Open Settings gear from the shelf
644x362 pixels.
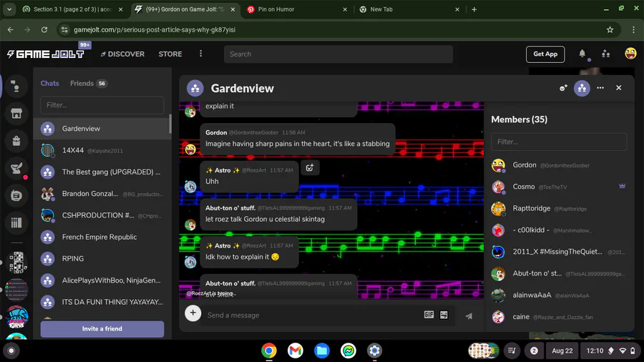(x=374, y=351)
